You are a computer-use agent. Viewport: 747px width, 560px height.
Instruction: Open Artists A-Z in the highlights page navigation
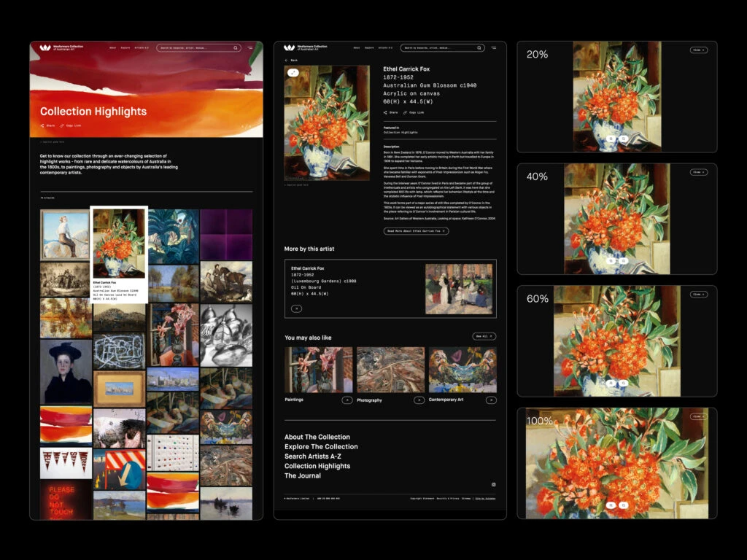coord(142,48)
